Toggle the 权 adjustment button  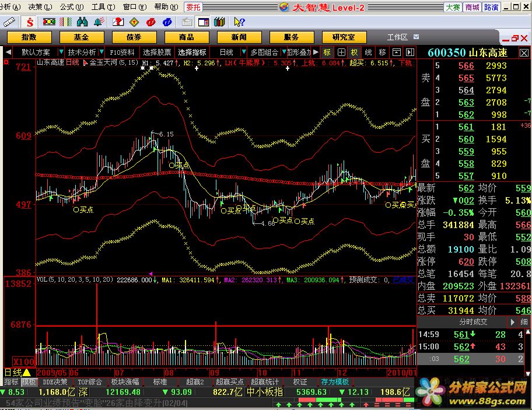pos(354,52)
